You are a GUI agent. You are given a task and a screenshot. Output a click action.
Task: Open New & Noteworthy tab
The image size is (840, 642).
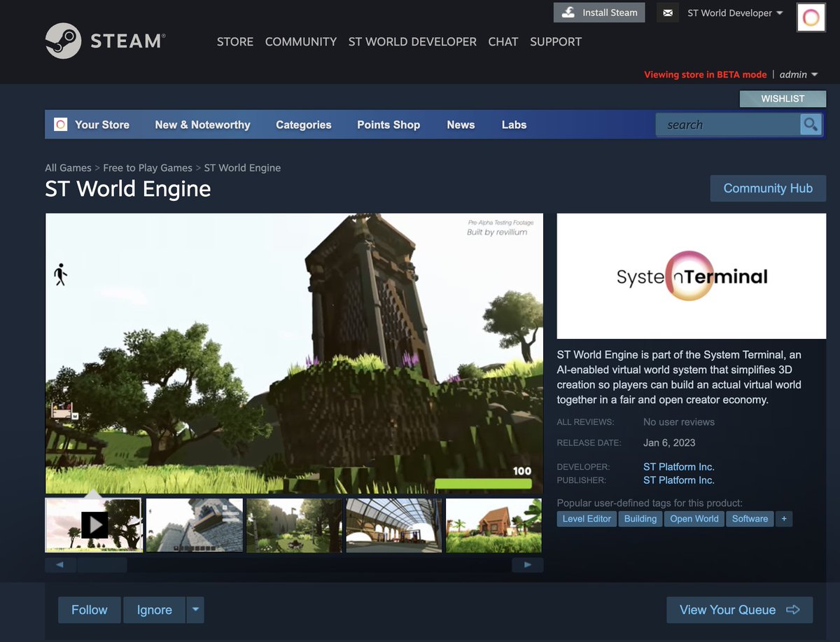[x=202, y=125]
